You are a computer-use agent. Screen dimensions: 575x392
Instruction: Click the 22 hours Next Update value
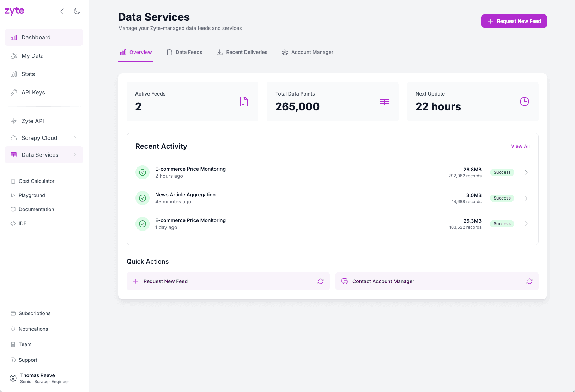438,106
